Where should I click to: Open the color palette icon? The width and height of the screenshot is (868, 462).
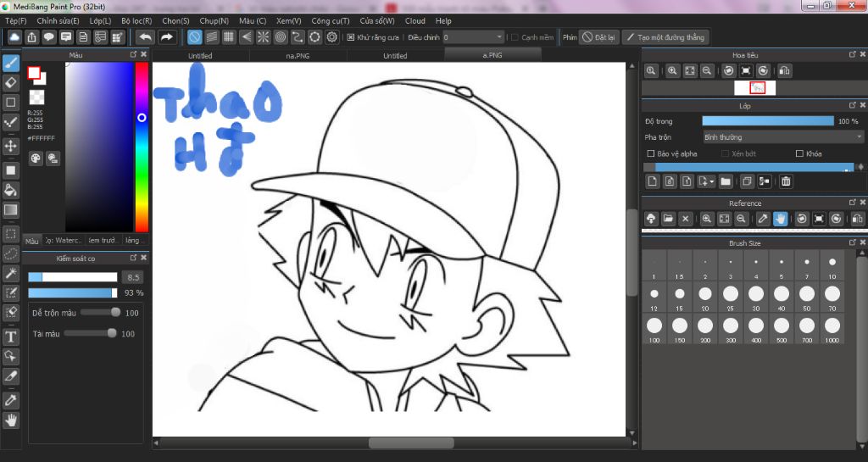(x=36, y=159)
